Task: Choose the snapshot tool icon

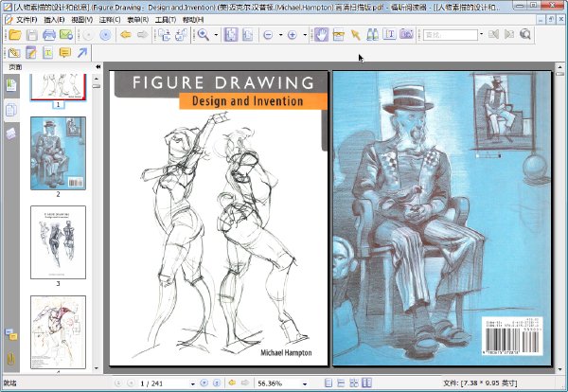Action: tap(338, 35)
